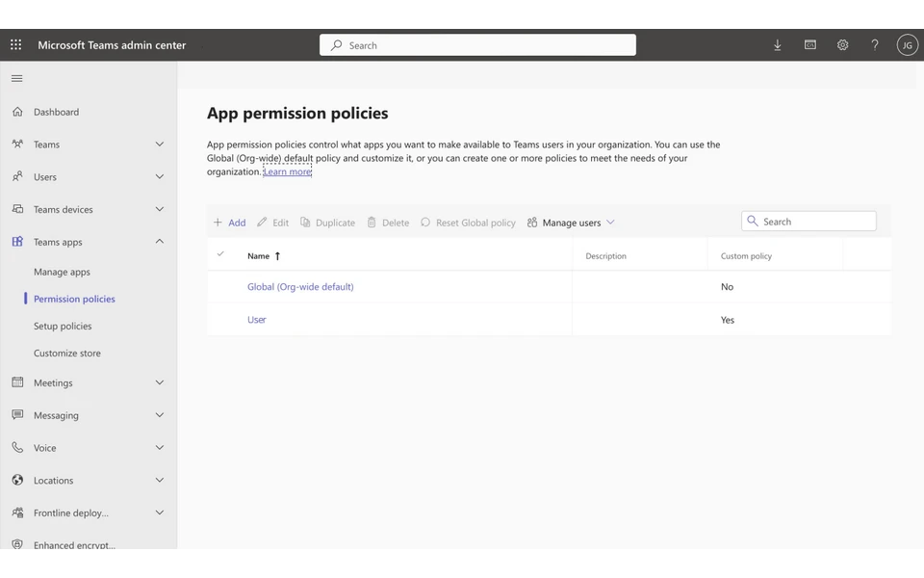Click the select-all checkmark in the table header

pyautogui.click(x=221, y=255)
